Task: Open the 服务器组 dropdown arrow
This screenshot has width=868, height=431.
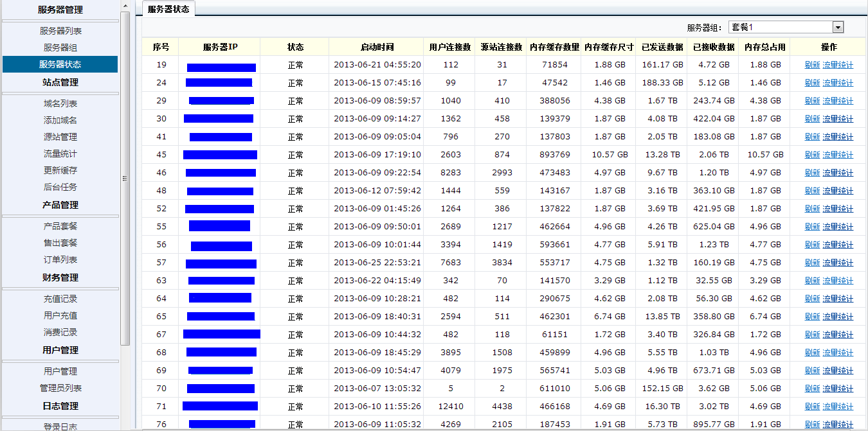Action: click(837, 27)
